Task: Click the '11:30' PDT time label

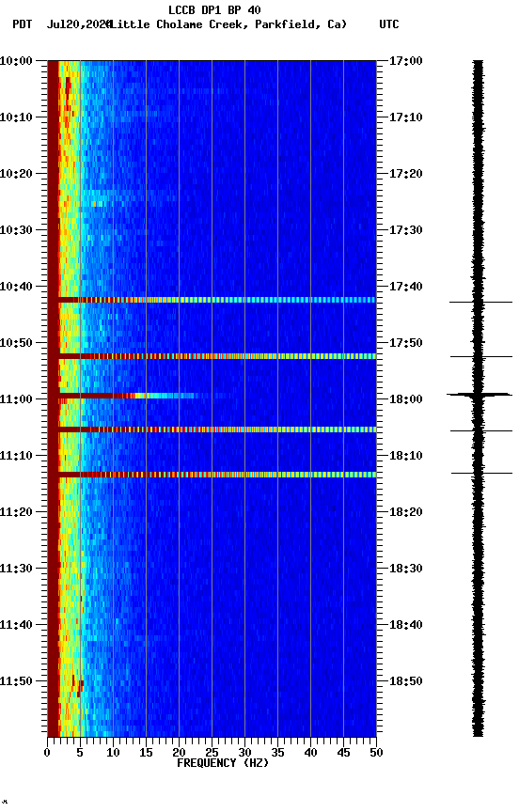Action: click(16, 569)
